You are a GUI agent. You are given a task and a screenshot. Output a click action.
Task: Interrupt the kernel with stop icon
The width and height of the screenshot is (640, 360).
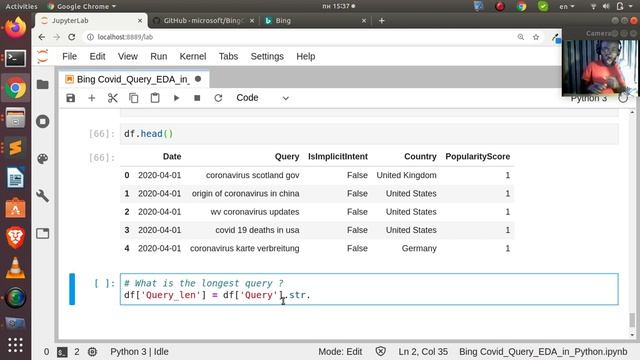[x=197, y=98]
